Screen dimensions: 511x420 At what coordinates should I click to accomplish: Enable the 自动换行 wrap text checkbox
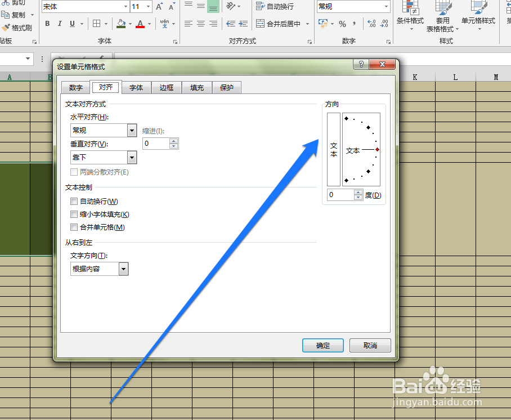[74, 201]
